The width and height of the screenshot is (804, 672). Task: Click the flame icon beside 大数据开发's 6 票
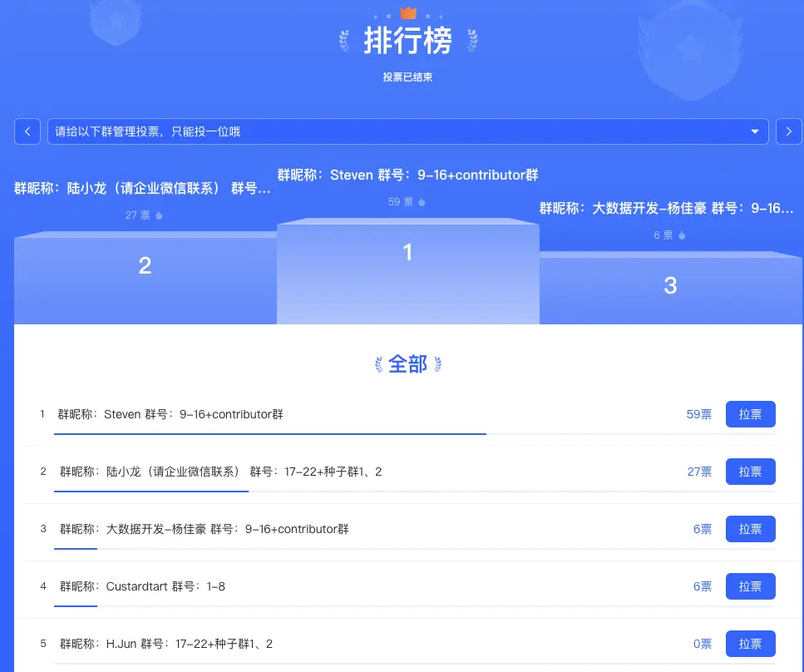(x=682, y=235)
